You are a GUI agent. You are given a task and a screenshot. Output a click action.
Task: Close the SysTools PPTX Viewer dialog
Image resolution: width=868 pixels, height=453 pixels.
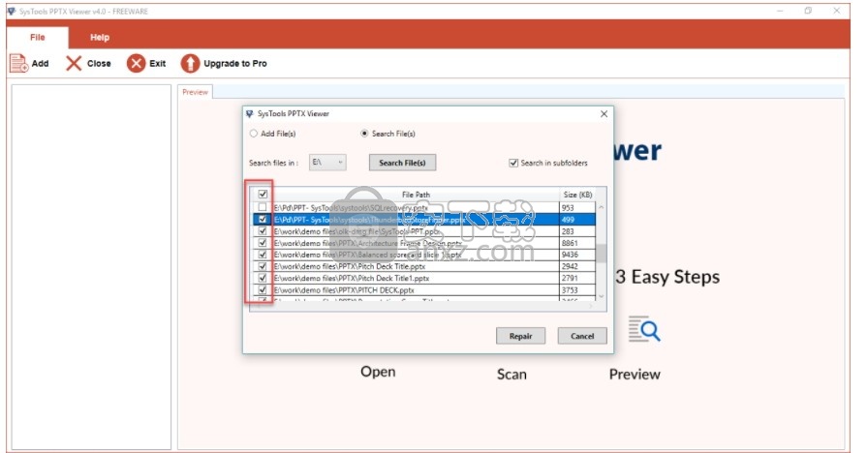point(604,113)
